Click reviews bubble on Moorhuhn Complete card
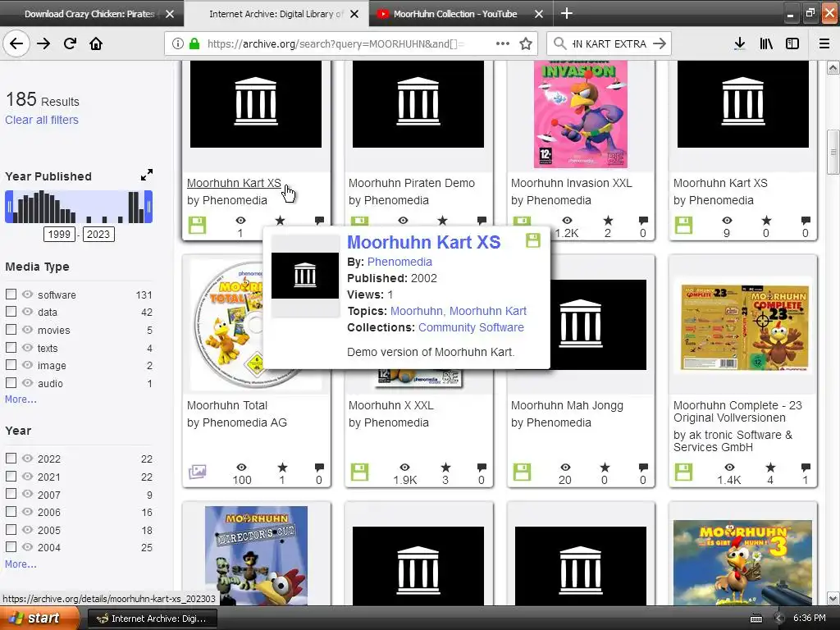The width and height of the screenshot is (840, 630). pos(806,467)
